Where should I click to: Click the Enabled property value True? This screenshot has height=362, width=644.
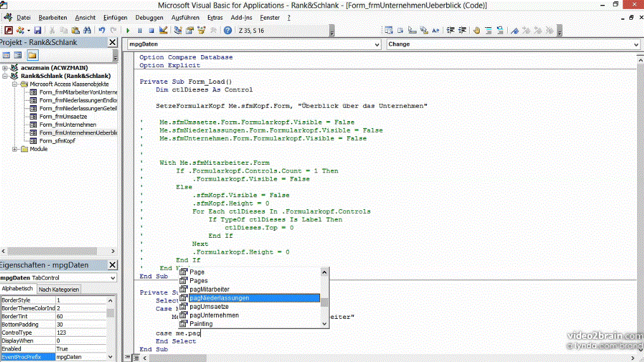pyautogui.click(x=81, y=349)
